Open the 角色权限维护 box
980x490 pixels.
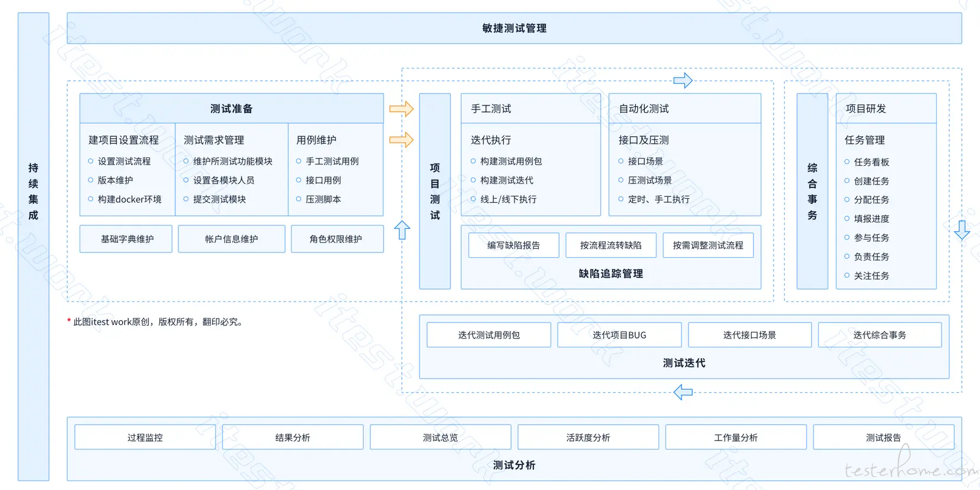[x=337, y=239]
